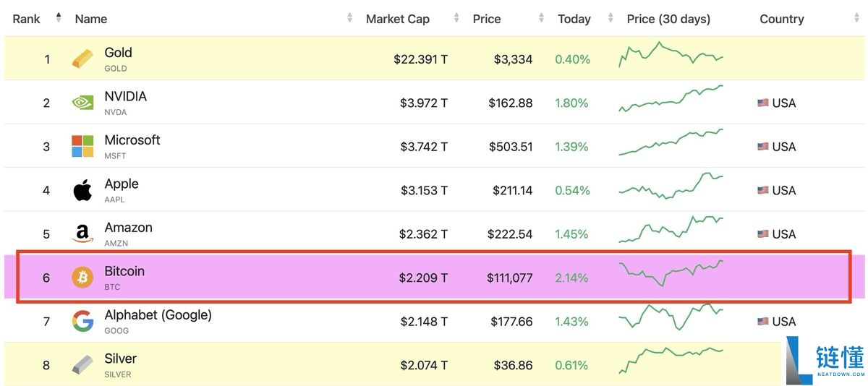Click the USA flag in Amazon row

click(763, 234)
